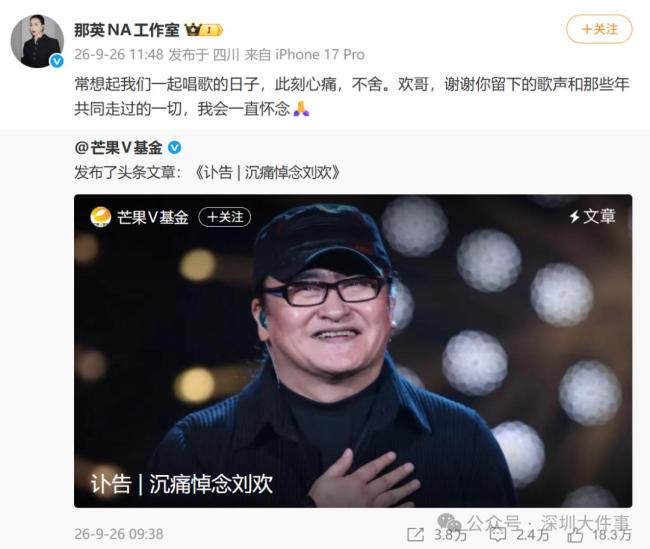
Task: Open the 那英NA工作室 profile avatar
Action: (37, 41)
